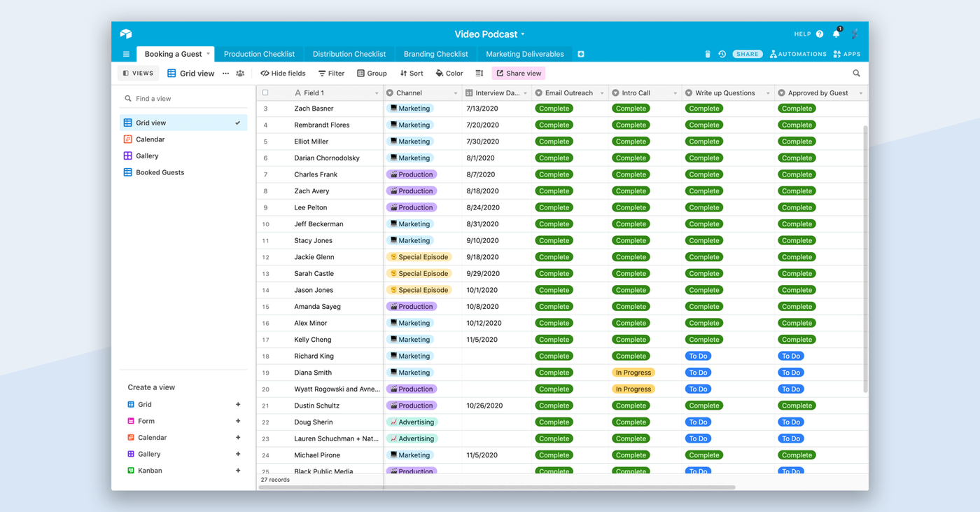Add a new Calendar view with plus
The width and height of the screenshot is (980, 512).
pos(238,438)
